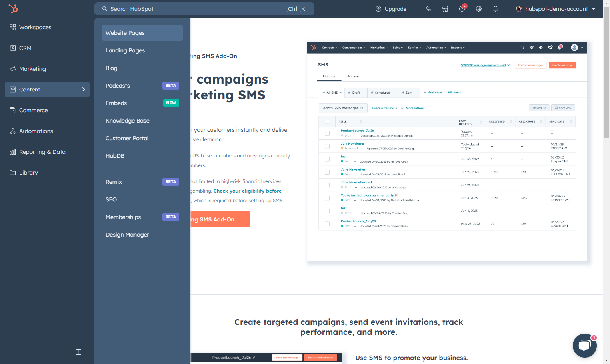
Task: Open Remix in Content menu
Action: pos(142,182)
